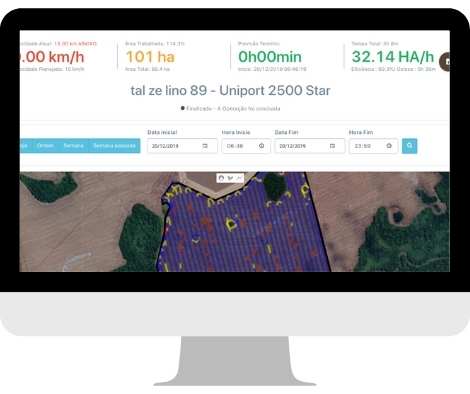Focus the Hora Inicio time field
The width and height of the screenshot is (470, 394).
point(246,146)
